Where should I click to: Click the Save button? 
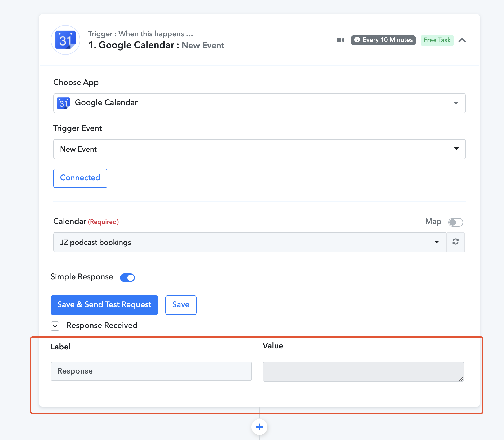(x=181, y=305)
